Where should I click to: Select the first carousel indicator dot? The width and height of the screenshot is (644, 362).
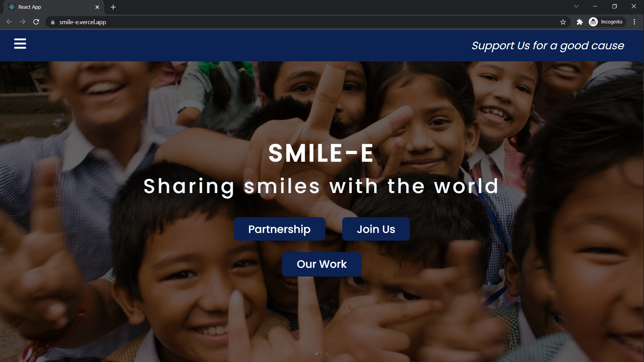tap(317, 354)
